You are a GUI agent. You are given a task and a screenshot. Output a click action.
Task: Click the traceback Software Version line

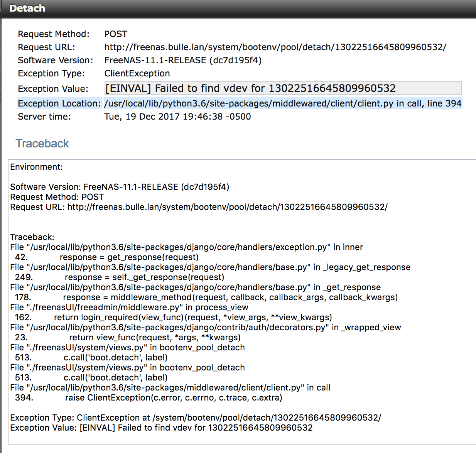120,187
